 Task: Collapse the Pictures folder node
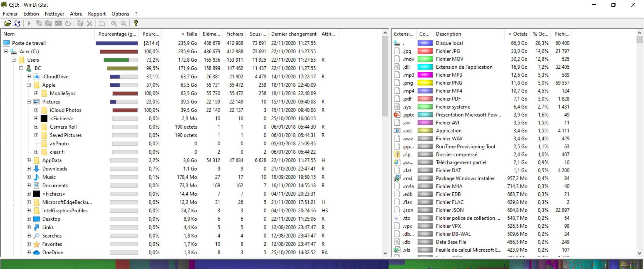tap(29, 102)
